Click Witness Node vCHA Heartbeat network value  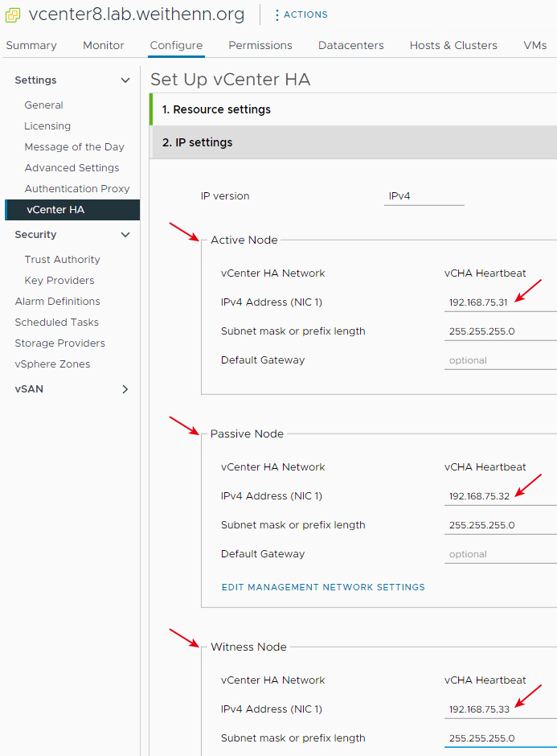click(485, 680)
